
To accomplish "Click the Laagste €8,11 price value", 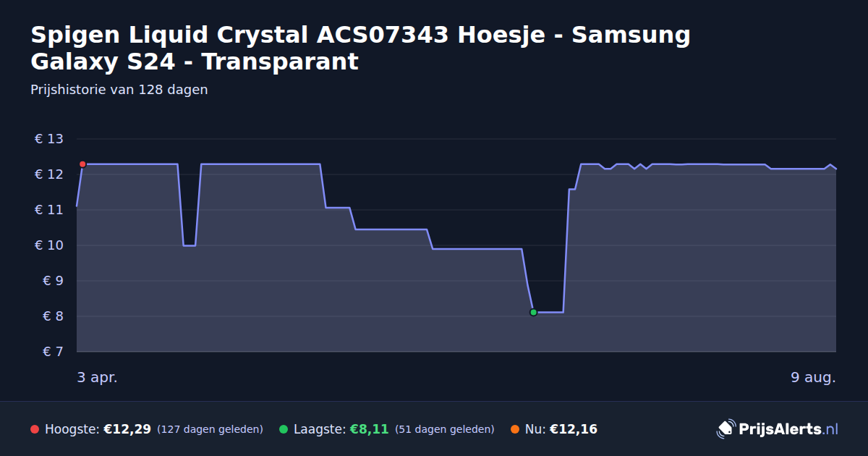I will coord(369,429).
